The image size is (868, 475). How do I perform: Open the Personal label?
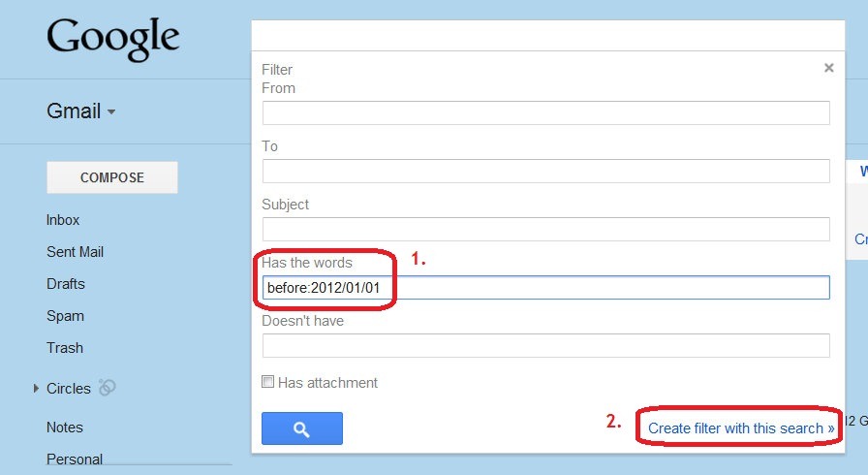[x=75, y=459]
